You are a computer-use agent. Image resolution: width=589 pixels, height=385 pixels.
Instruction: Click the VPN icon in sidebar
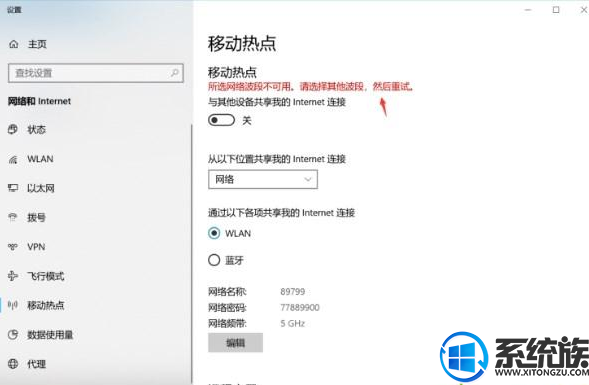click(13, 247)
